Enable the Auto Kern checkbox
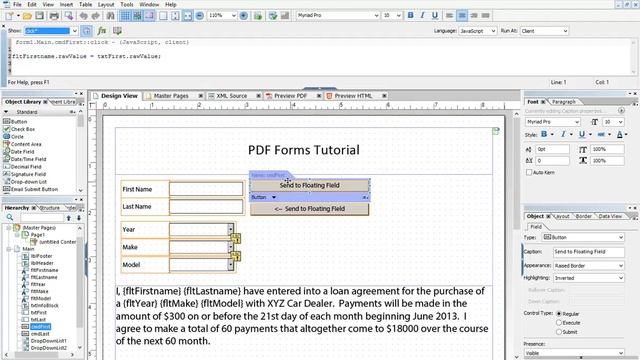Screen dimensions: 640x360 tap(529, 173)
